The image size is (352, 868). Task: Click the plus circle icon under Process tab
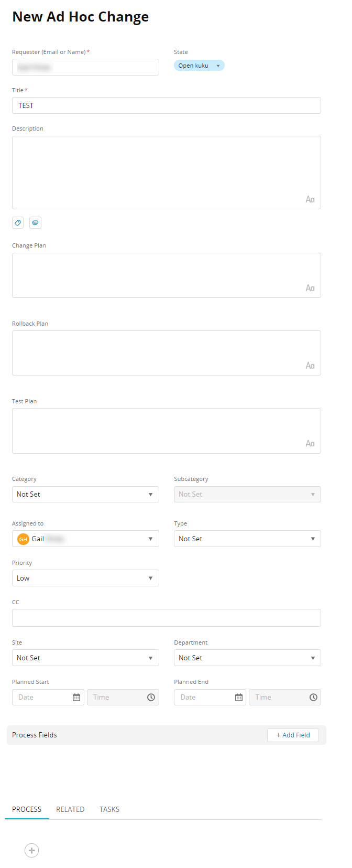point(31,850)
